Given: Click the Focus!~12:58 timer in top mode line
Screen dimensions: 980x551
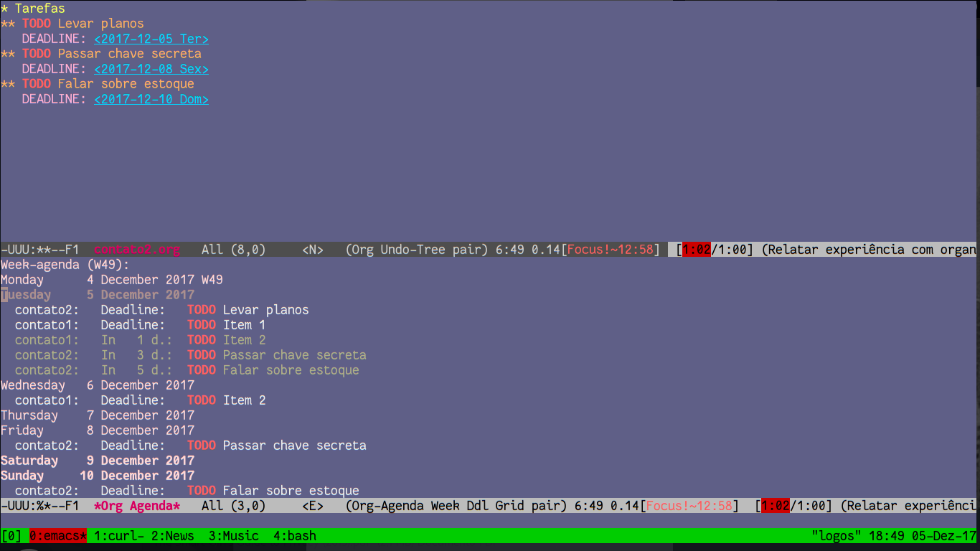Looking at the screenshot, I should (611, 250).
